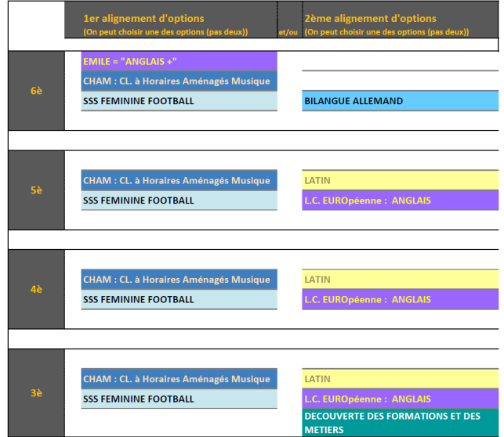Select the 3è grade label cell
The image size is (504, 437).
(36, 393)
